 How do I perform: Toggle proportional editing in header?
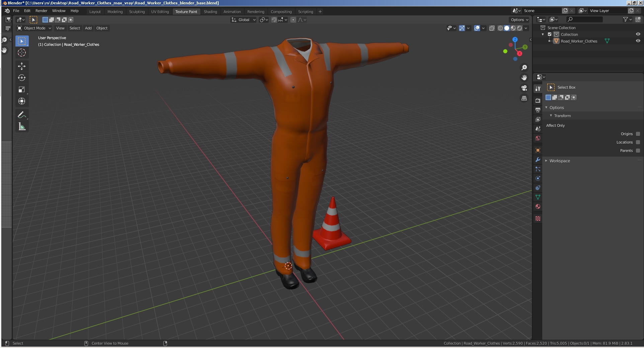coord(293,20)
